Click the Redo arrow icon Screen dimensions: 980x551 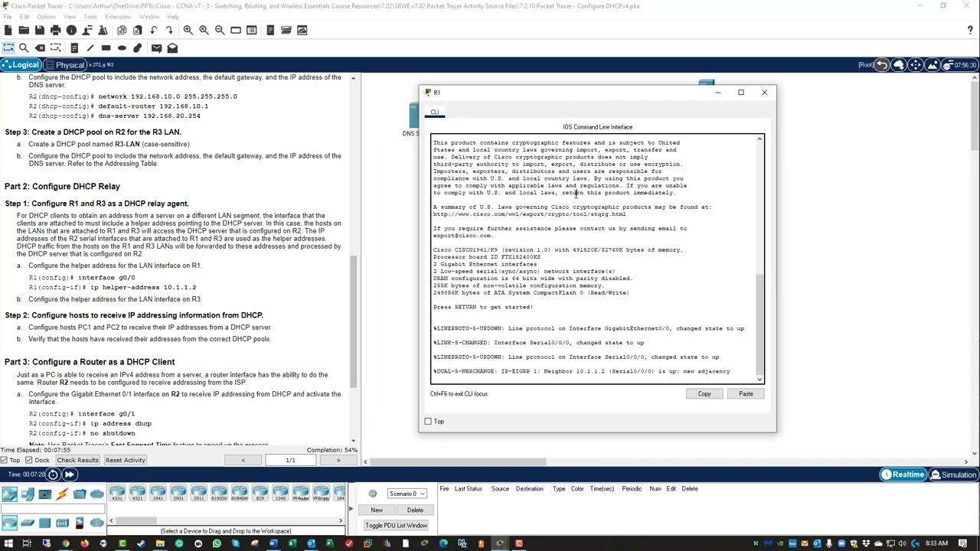168,30
